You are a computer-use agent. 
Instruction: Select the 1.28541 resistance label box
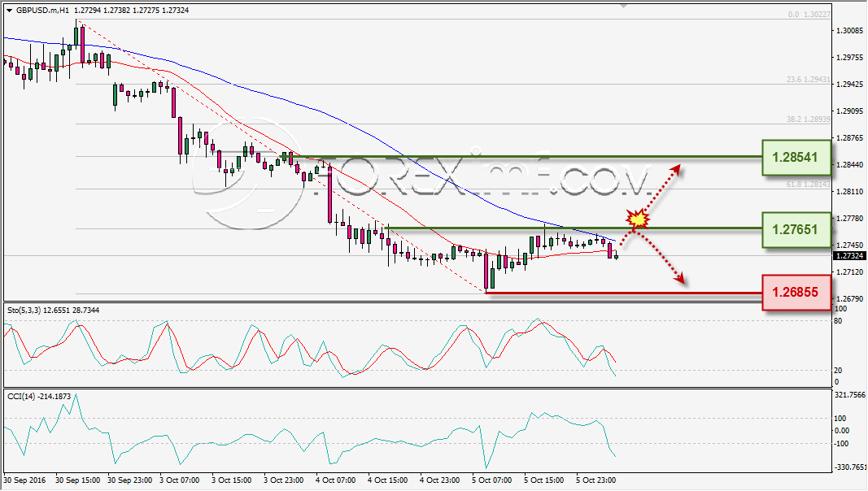coord(796,158)
